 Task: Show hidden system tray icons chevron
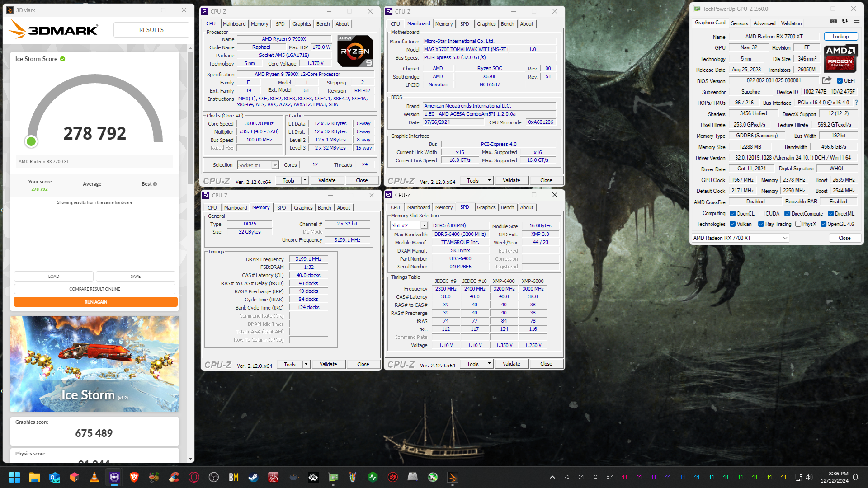click(552, 477)
